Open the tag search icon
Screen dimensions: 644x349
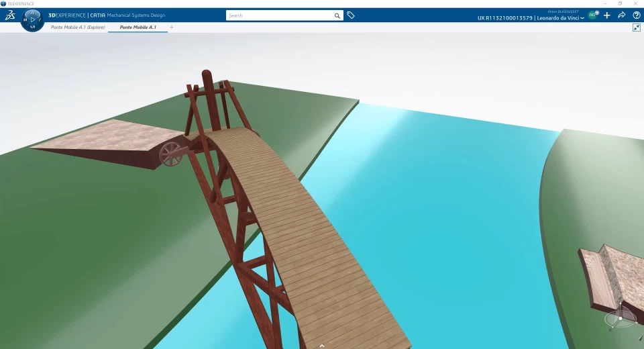coord(351,15)
